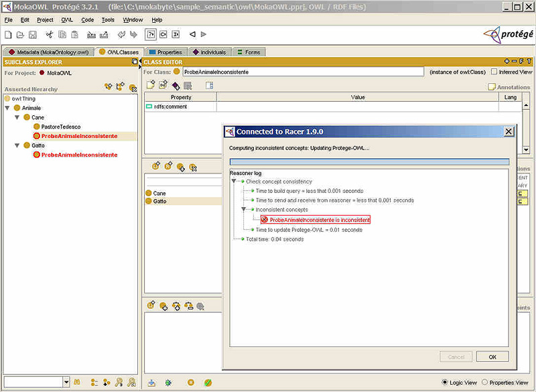Open a project via folder icon
This screenshot has width=536, height=392.
tap(21, 35)
